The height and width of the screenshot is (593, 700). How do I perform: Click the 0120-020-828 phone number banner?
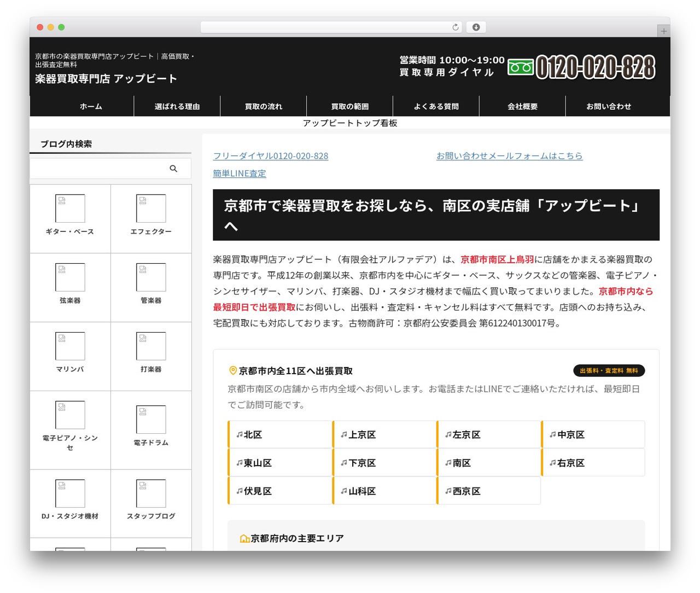(x=595, y=67)
